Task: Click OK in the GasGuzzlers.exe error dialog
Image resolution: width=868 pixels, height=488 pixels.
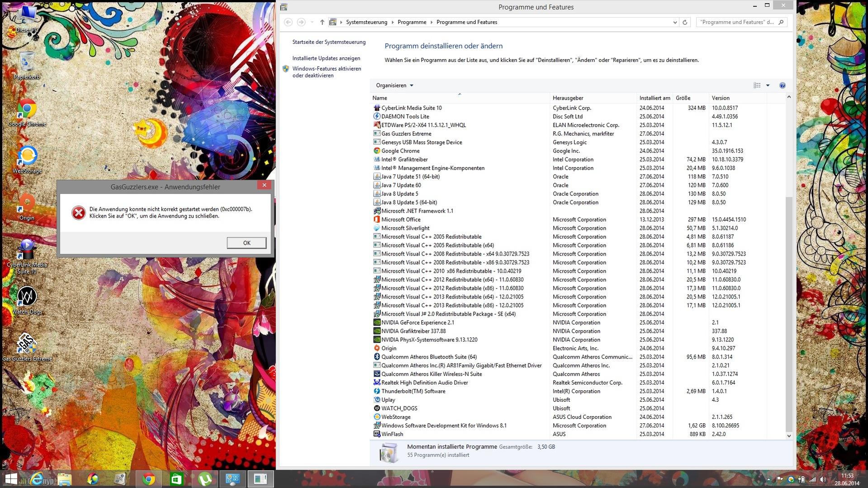Action: [247, 243]
